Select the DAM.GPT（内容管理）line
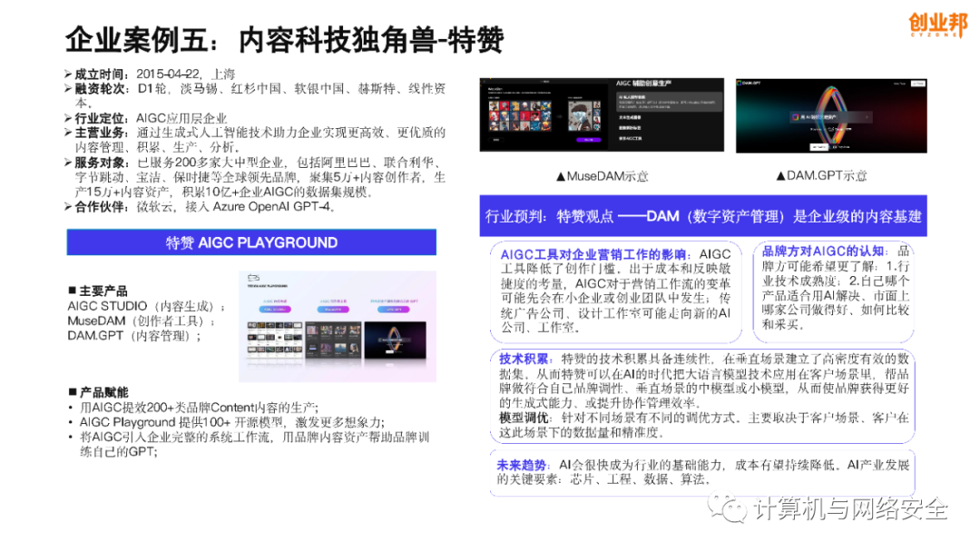 [134, 336]
